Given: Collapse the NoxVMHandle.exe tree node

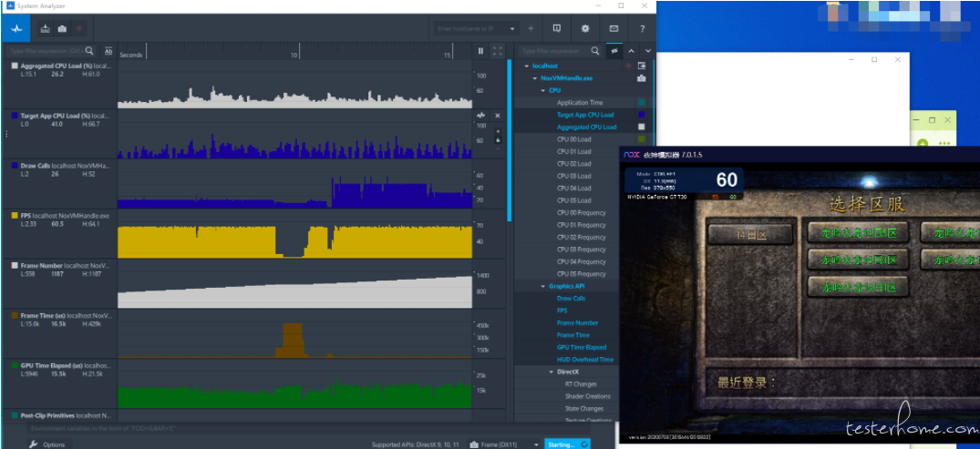Looking at the screenshot, I should [535, 78].
